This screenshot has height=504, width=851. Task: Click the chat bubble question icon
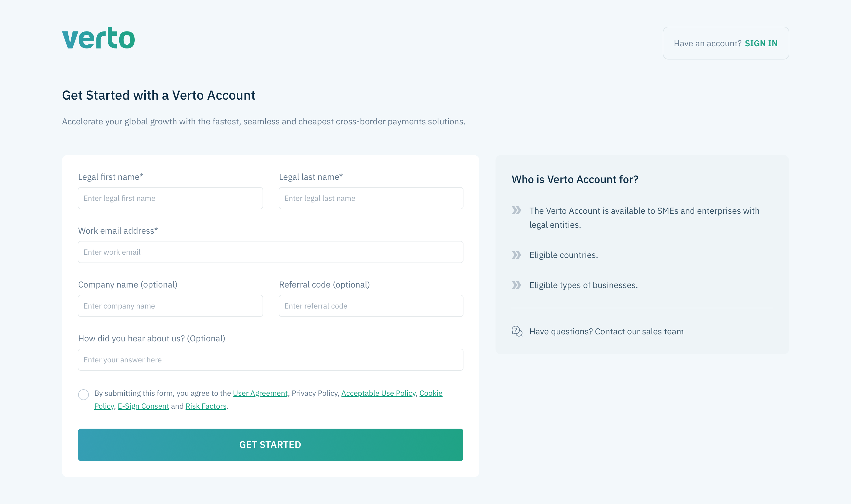[x=517, y=331]
